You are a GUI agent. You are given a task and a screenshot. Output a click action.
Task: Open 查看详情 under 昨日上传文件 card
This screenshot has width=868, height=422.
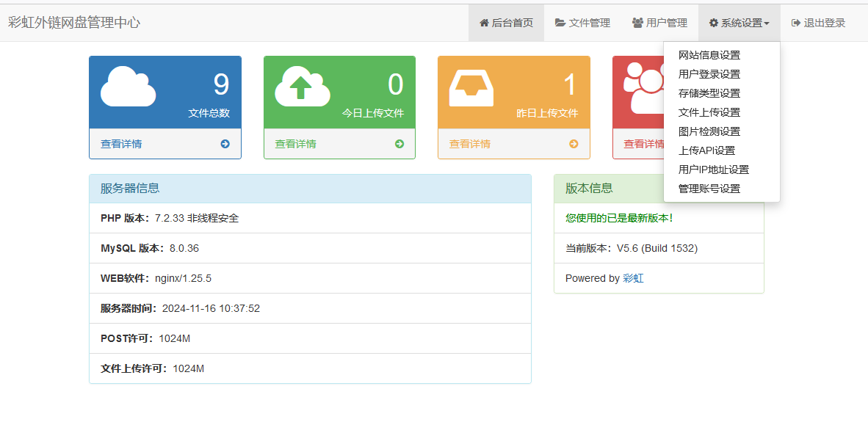[x=469, y=144]
